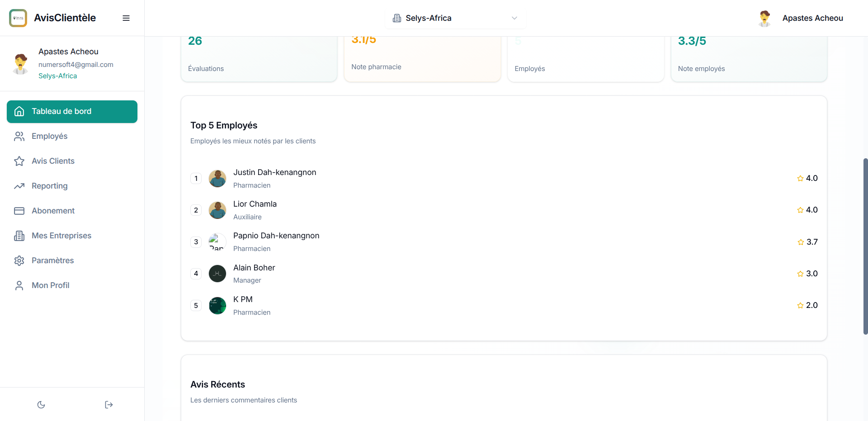The image size is (868, 421).
Task: Go to Tableau de bord menu item
Action: click(72, 112)
